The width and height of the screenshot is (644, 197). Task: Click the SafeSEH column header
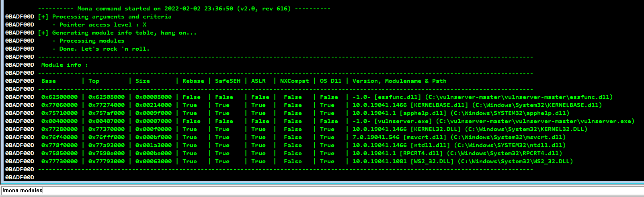tap(228, 81)
